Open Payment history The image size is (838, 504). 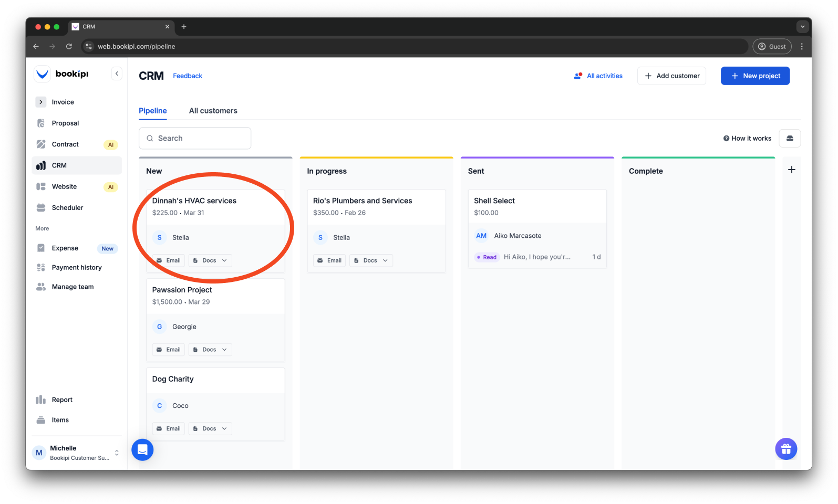[x=77, y=267]
